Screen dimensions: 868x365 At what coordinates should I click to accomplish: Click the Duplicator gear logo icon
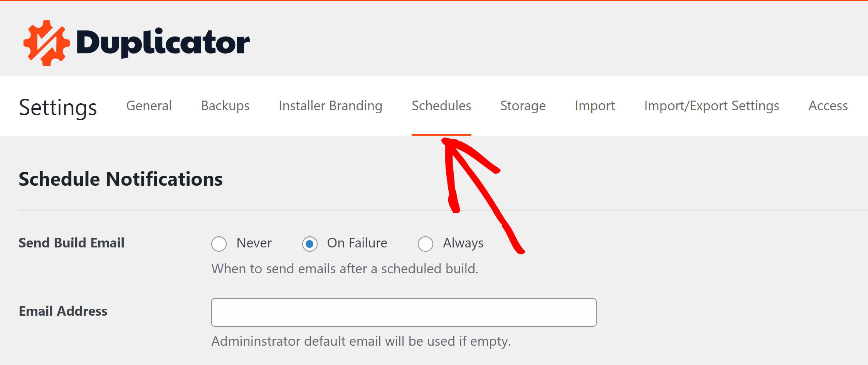pos(47,43)
